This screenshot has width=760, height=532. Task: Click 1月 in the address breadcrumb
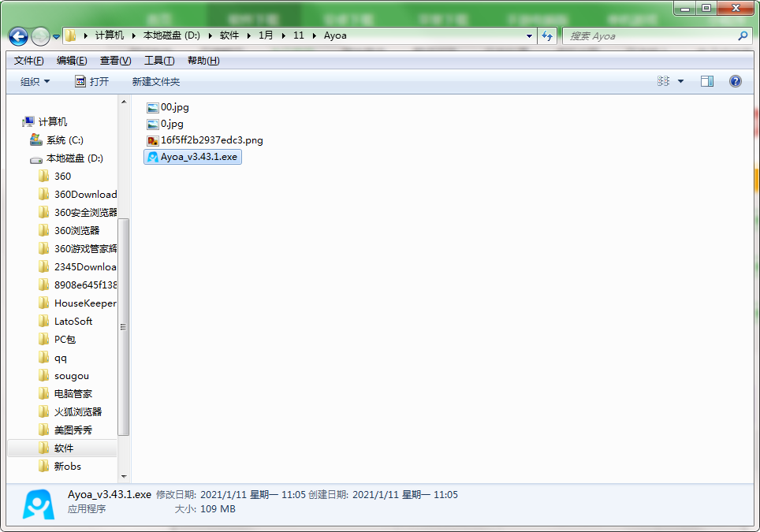266,35
